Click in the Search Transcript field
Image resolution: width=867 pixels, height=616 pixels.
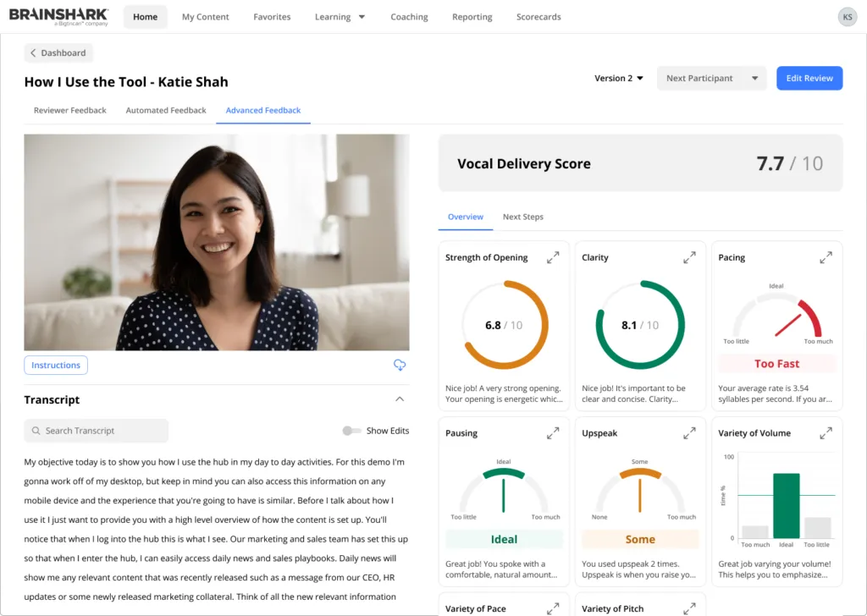[97, 431]
